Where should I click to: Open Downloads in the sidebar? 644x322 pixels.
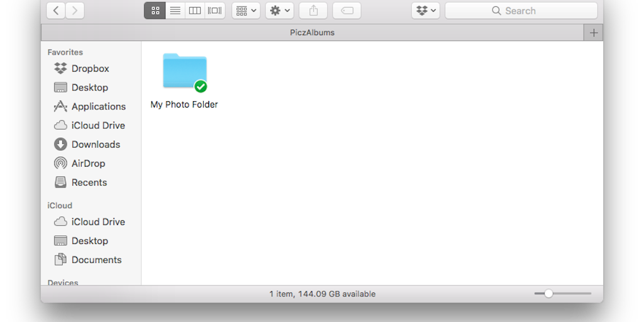pyautogui.click(x=96, y=145)
